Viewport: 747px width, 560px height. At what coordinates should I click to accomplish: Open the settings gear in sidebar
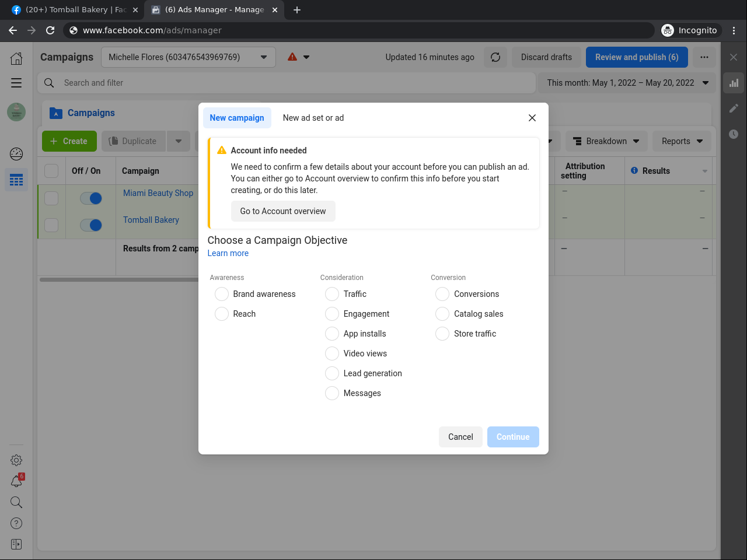tap(16, 460)
